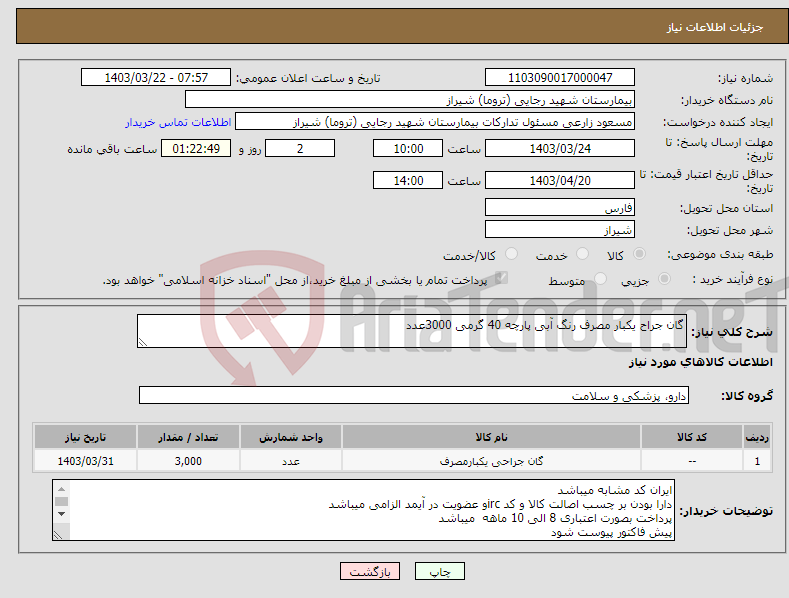Click the کد کالا column header

(692, 437)
